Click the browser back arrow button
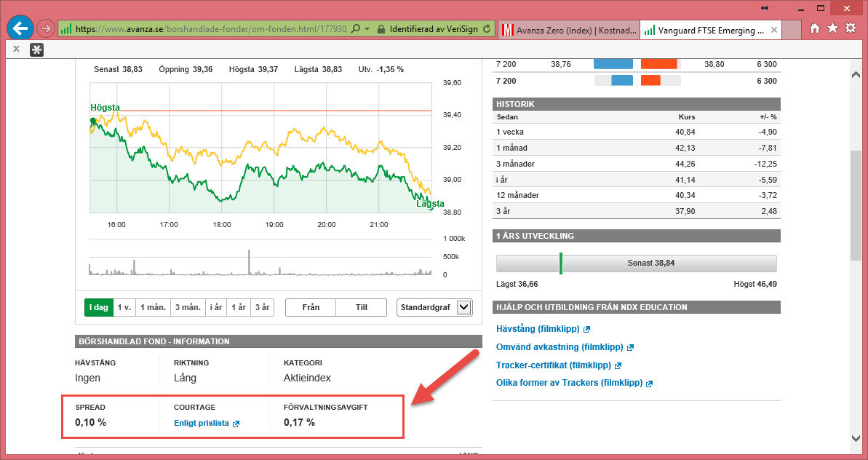 (x=20, y=29)
